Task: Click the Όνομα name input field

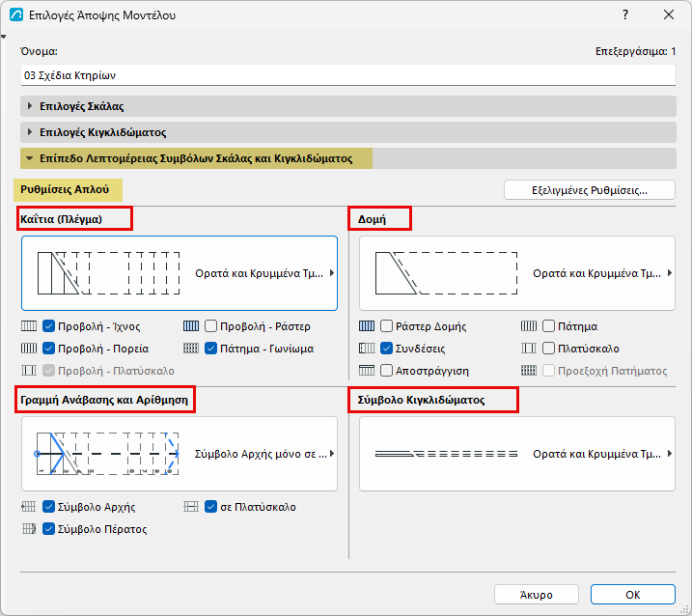Action: point(348,75)
